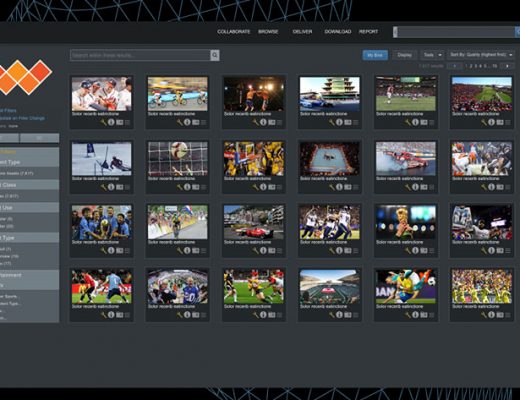The width and height of the screenshot is (520, 400).
Task: Open the Tools dropdown
Action: coord(432,55)
